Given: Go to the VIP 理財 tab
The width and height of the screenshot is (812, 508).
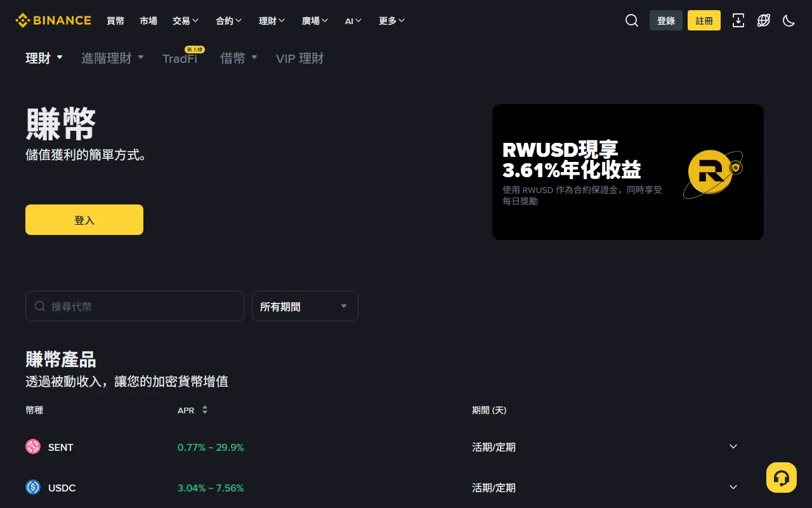Looking at the screenshot, I should (x=300, y=58).
